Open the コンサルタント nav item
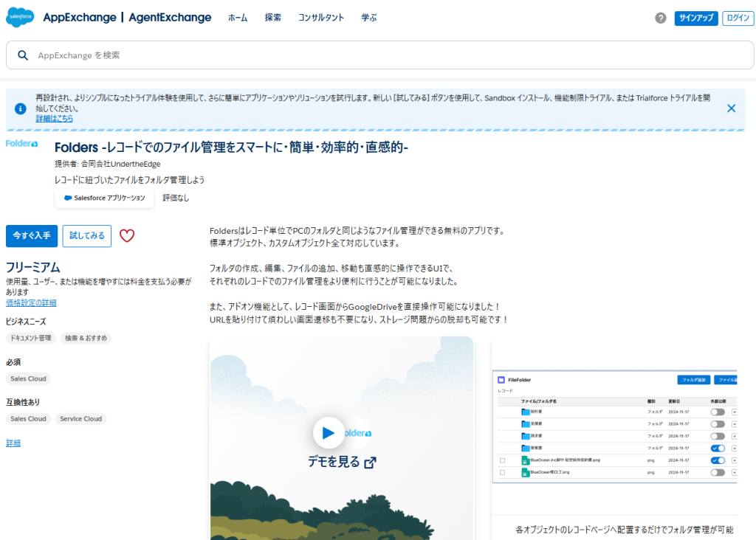The image size is (756, 540). (321, 18)
